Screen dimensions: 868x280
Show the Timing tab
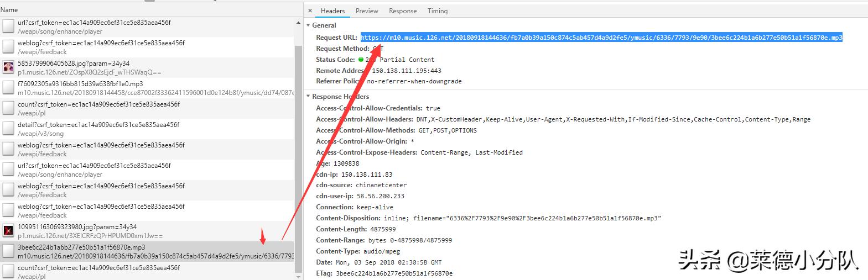(438, 11)
